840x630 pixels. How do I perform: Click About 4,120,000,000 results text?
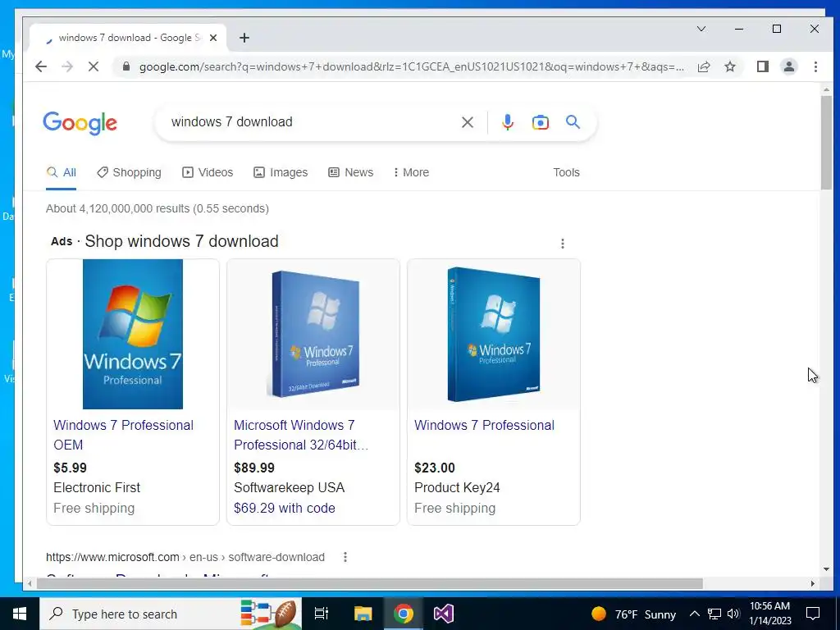[x=157, y=208]
